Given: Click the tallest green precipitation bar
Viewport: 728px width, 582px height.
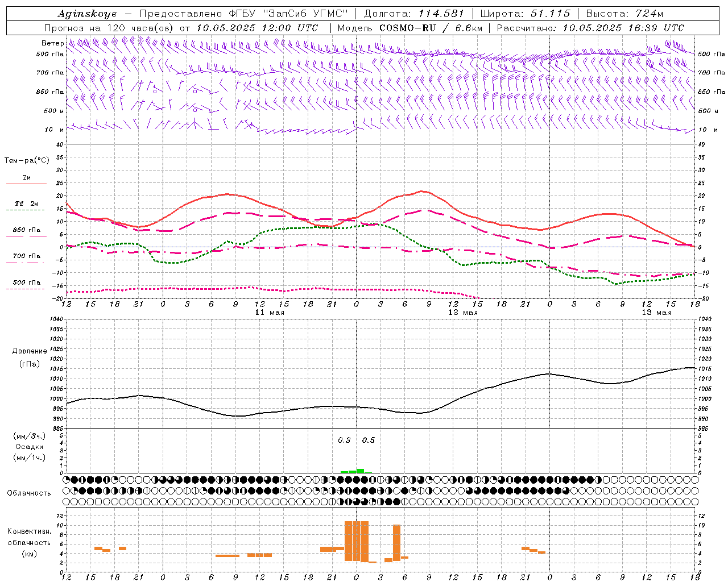Looking at the screenshot, I should (x=360, y=471).
